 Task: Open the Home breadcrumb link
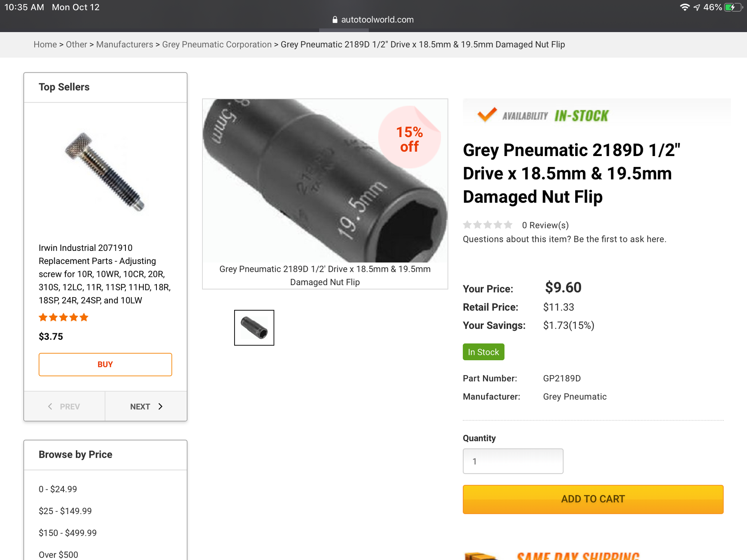pos(45,44)
